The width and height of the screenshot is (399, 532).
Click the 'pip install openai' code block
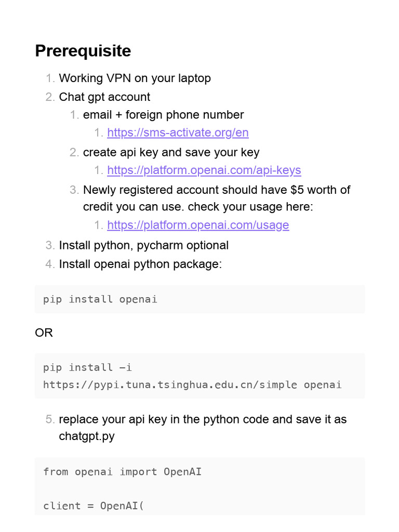coord(100,299)
